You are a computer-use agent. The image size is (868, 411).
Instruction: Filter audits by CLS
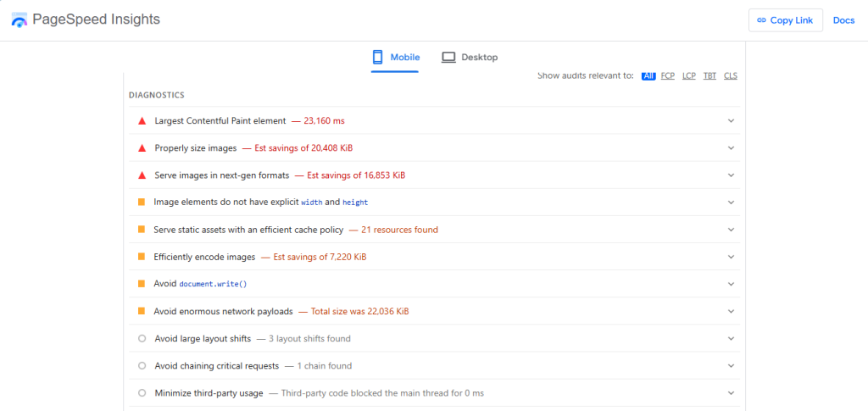click(x=731, y=75)
